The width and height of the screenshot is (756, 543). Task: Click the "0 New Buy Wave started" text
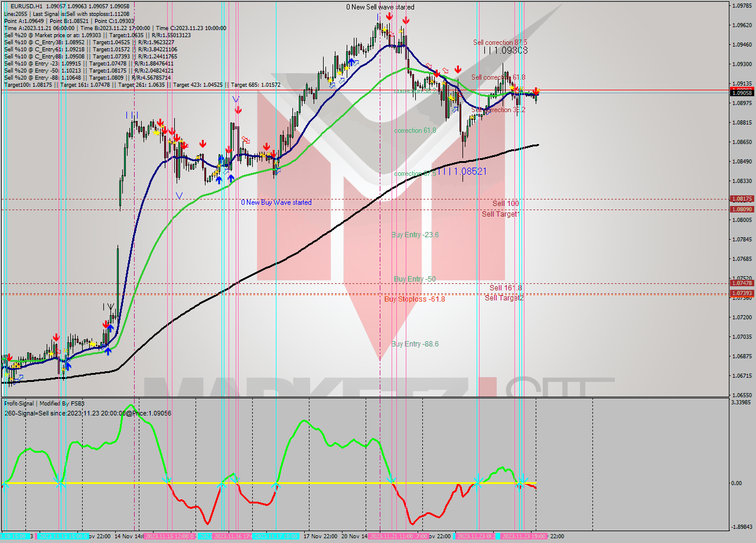pos(276,202)
